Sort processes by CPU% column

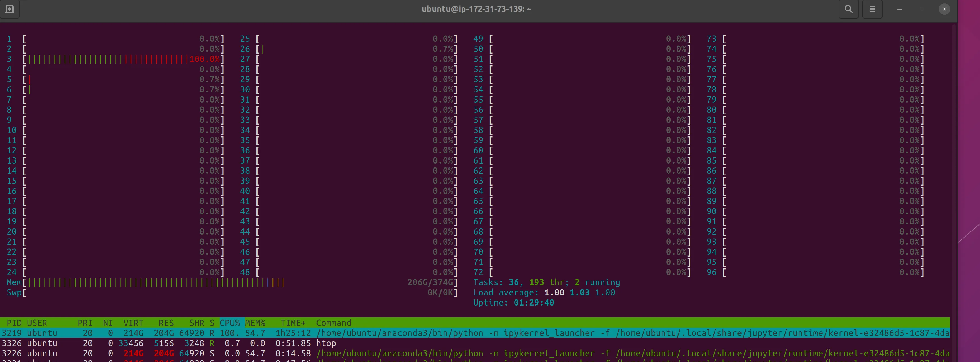pyautogui.click(x=230, y=323)
